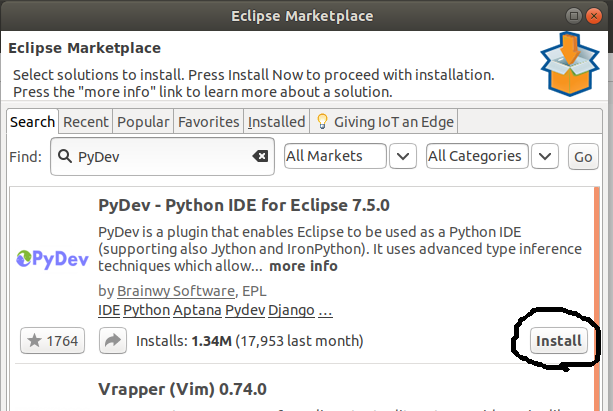Click the Vrapper (Vim) 0.74.0 title
This screenshot has height=411, width=613.
183,389
